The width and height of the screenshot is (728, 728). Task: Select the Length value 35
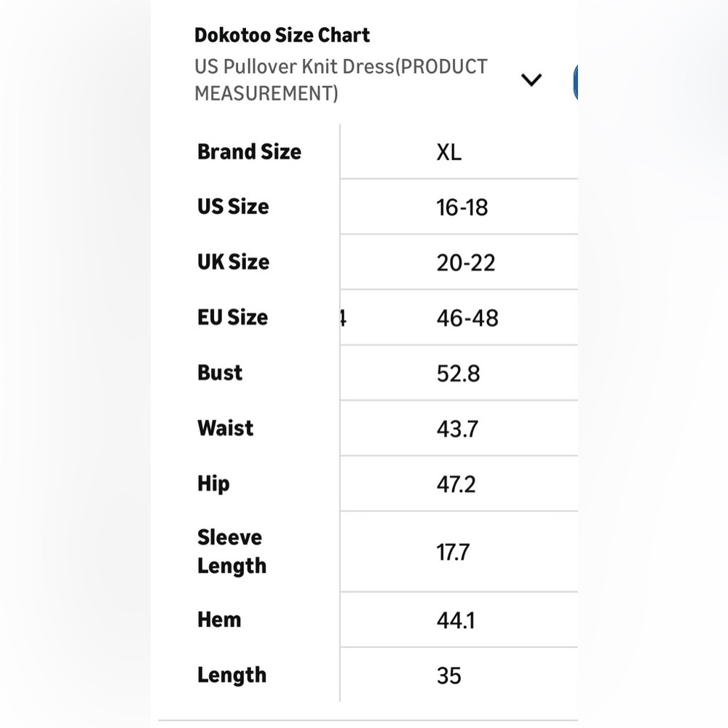(x=449, y=676)
